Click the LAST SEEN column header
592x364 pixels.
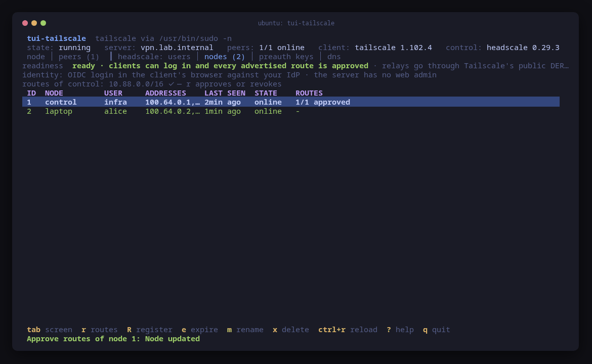tap(225, 93)
